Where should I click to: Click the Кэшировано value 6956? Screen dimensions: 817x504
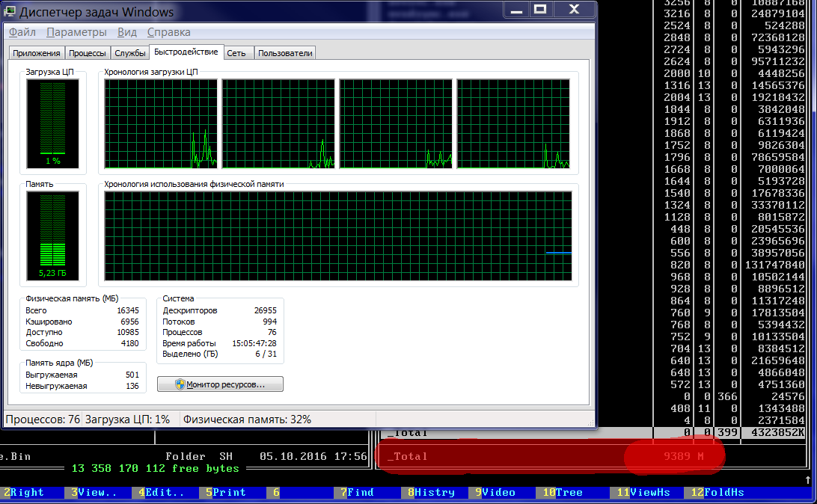129,322
